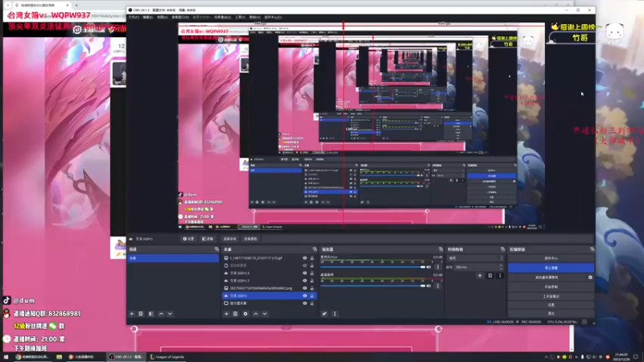Viewport: 644px width, 362px height.
Task: Click Start Virtual Camera button
Action: [x=547, y=278]
